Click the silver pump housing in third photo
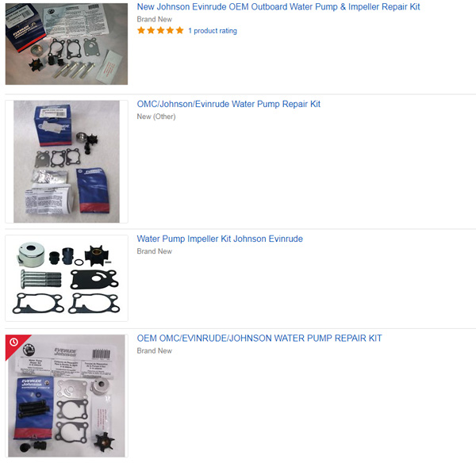476x463 pixels. [31, 254]
